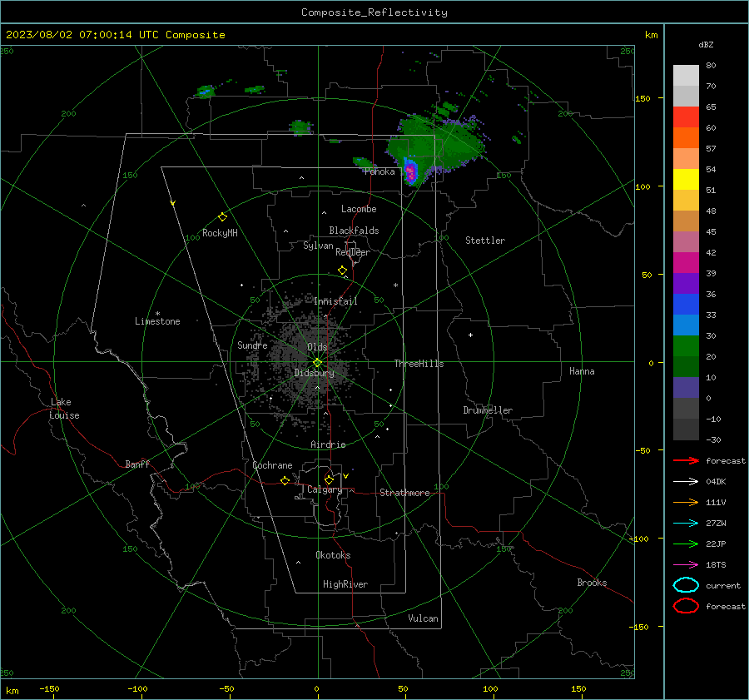Click the Strathmore town label
Image resolution: width=749 pixels, height=700 pixels.
pos(404,493)
